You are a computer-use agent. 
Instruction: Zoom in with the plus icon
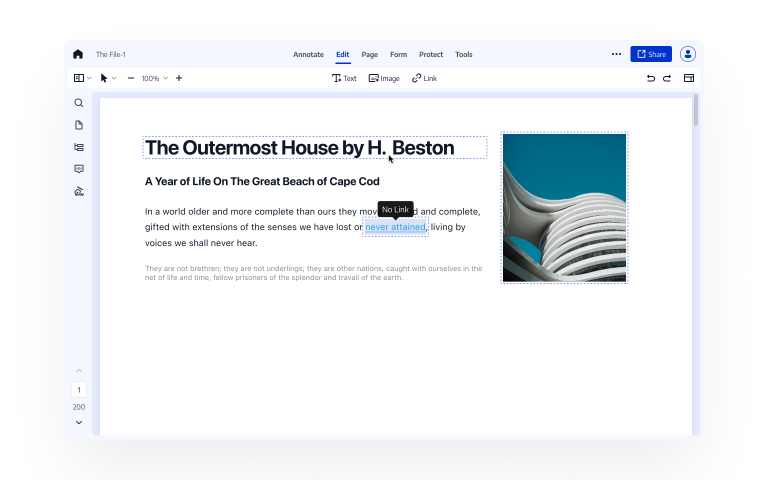coord(179,78)
